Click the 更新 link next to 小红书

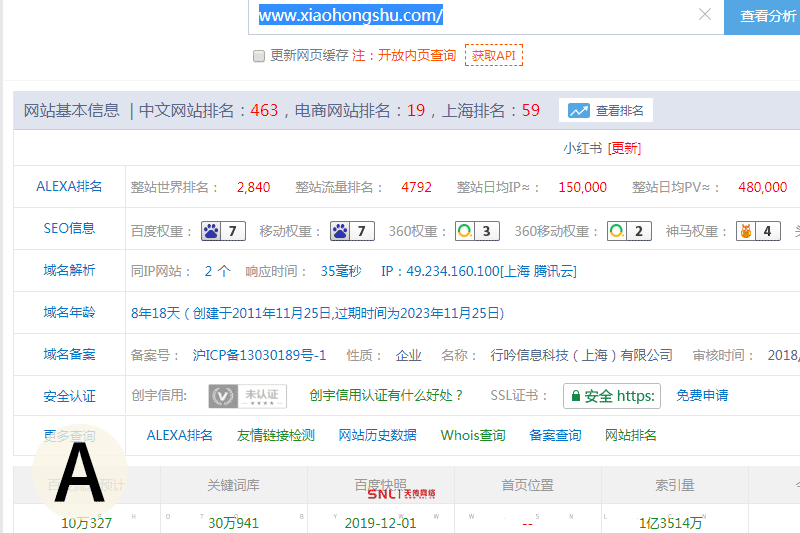[x=624, y=148]
